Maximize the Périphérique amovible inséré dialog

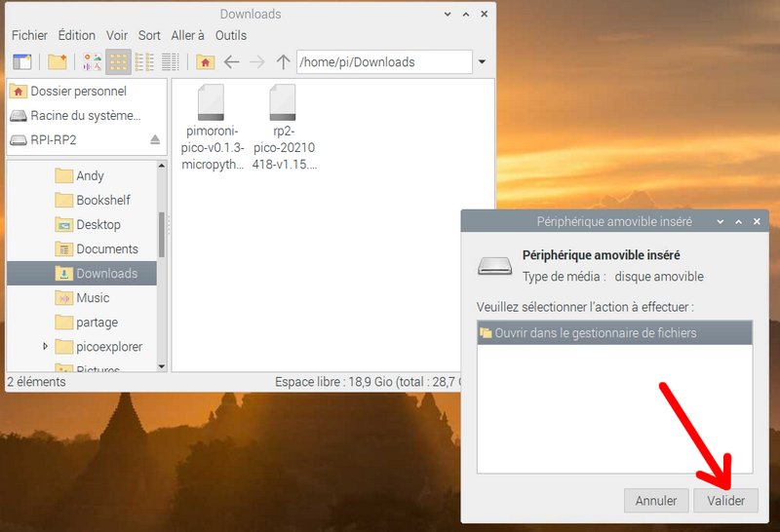739,222
